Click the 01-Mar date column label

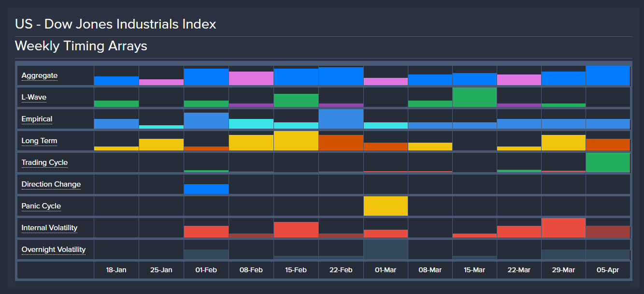[386, 270]
